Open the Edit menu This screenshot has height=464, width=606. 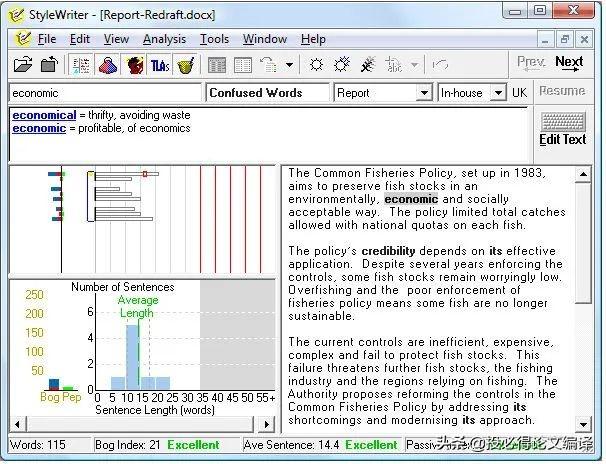click(x=80, y=39)
